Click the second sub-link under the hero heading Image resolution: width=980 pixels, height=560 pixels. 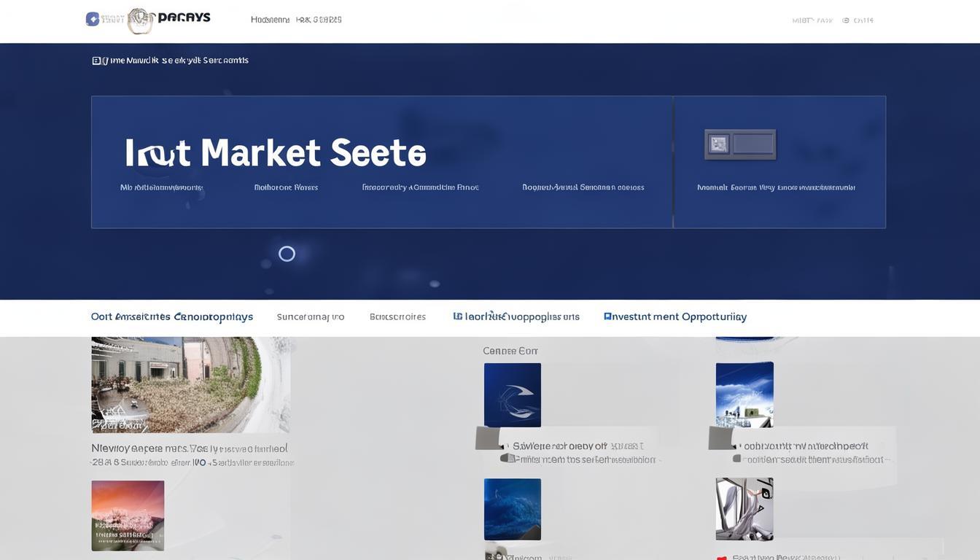(x=286, y=187)
